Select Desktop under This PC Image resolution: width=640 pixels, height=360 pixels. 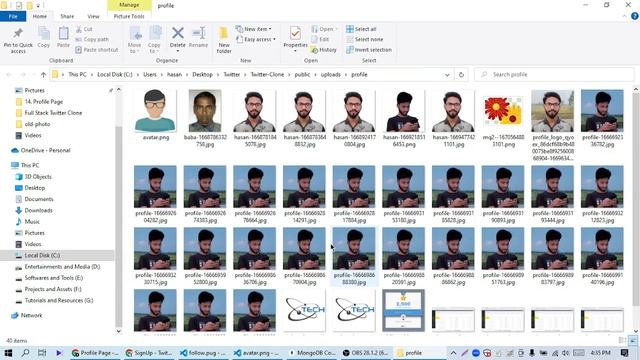[35, 188]
